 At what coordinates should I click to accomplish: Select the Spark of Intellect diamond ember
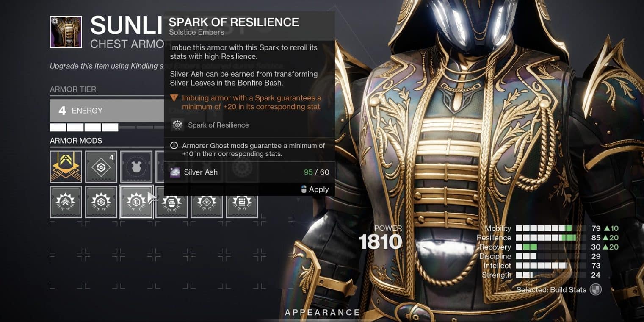click(207, 202)
